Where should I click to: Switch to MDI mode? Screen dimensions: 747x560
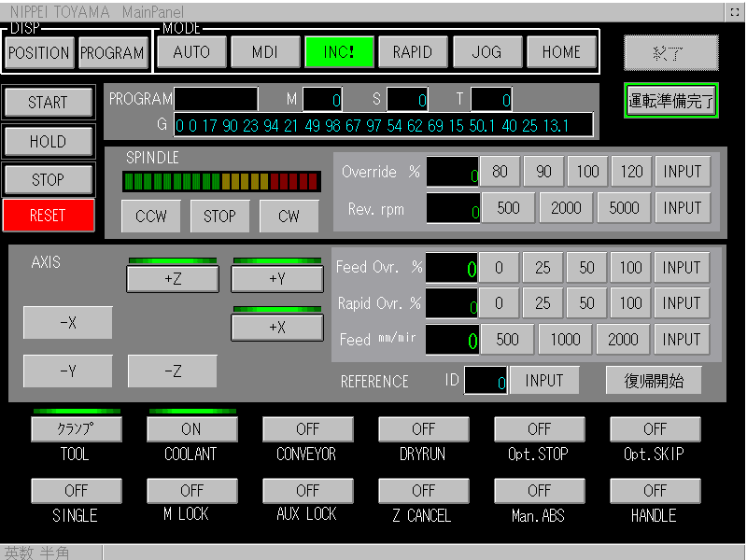(264, 52)
